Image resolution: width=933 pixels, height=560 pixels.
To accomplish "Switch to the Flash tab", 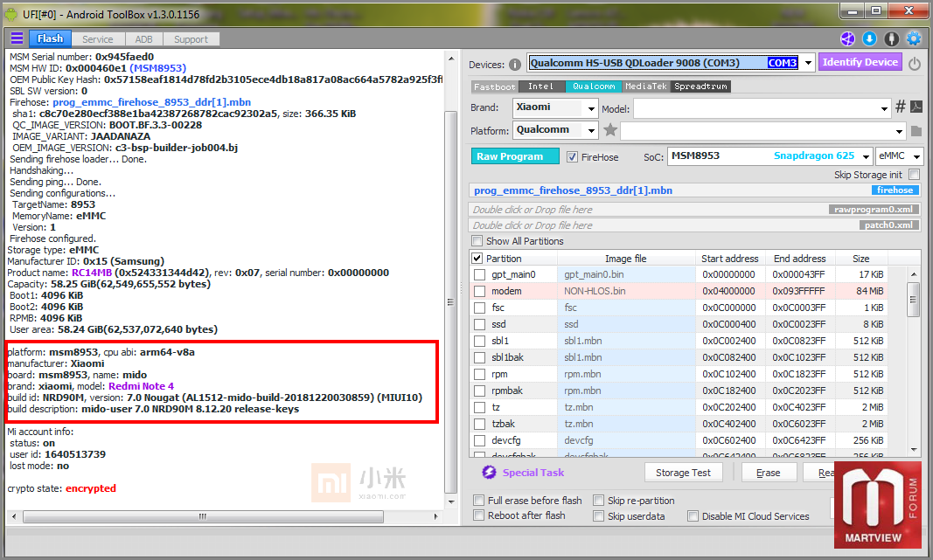I will [50, 38].
